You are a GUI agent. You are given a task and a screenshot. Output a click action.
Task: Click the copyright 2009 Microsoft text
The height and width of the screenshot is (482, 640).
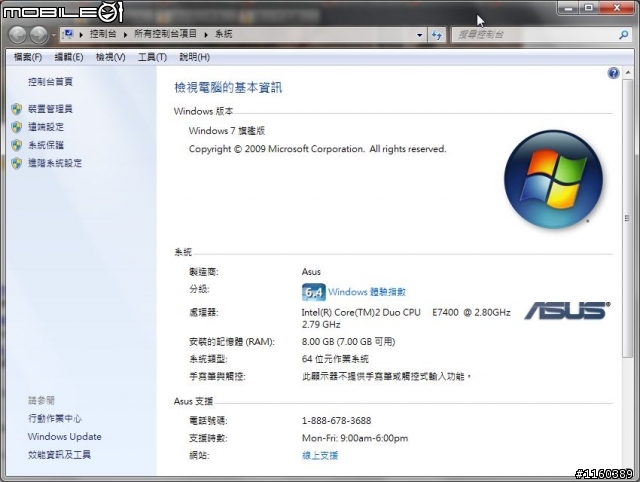point(318,149)
